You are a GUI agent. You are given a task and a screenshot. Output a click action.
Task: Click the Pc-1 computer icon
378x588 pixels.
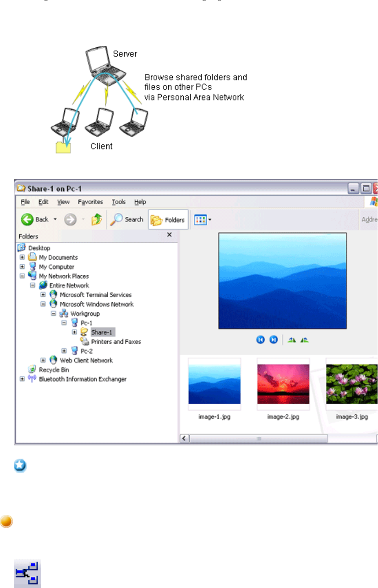pos(74,323)
